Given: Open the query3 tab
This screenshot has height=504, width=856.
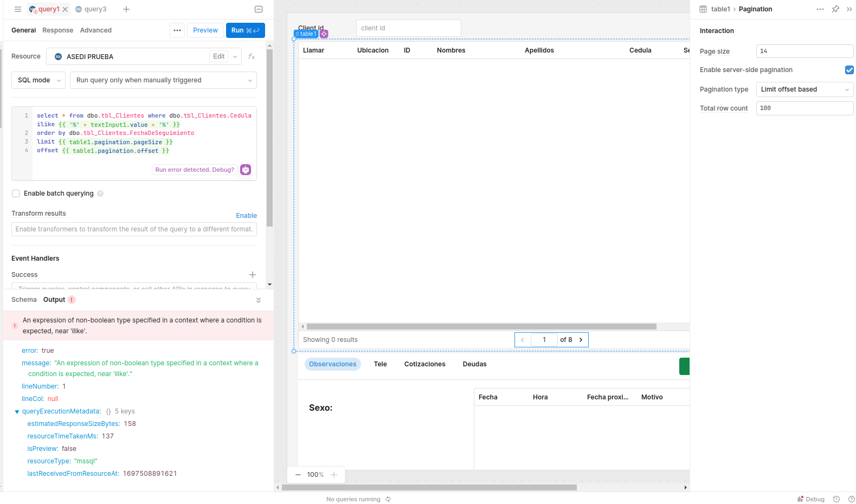Looking at the screenshot, I should click(91, 9).
